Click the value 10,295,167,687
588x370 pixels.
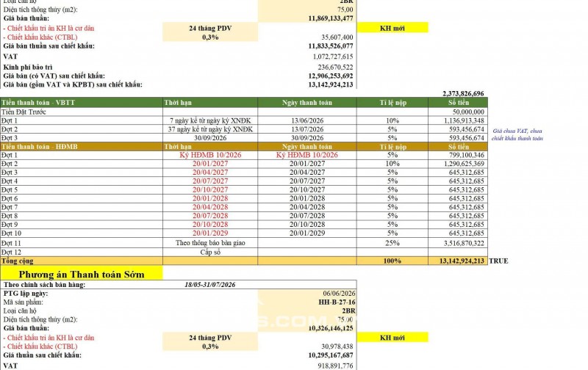(x=330, y=355)
